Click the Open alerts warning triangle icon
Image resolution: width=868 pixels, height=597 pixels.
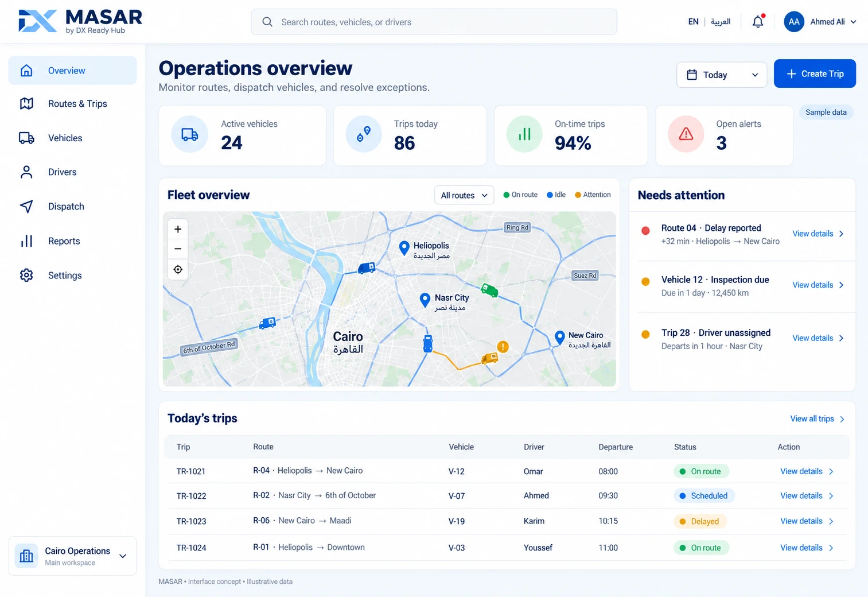[x=686, y=134]
